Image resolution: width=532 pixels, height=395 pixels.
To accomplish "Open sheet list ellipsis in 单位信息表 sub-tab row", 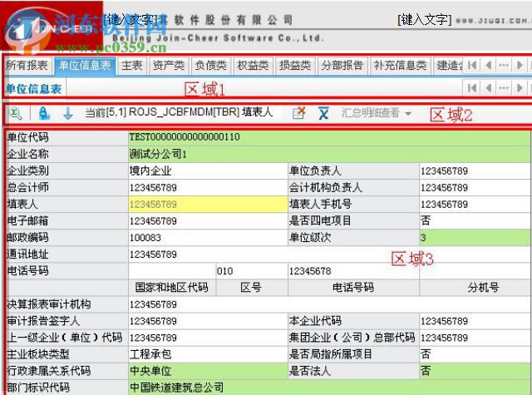I will [504, 88].
